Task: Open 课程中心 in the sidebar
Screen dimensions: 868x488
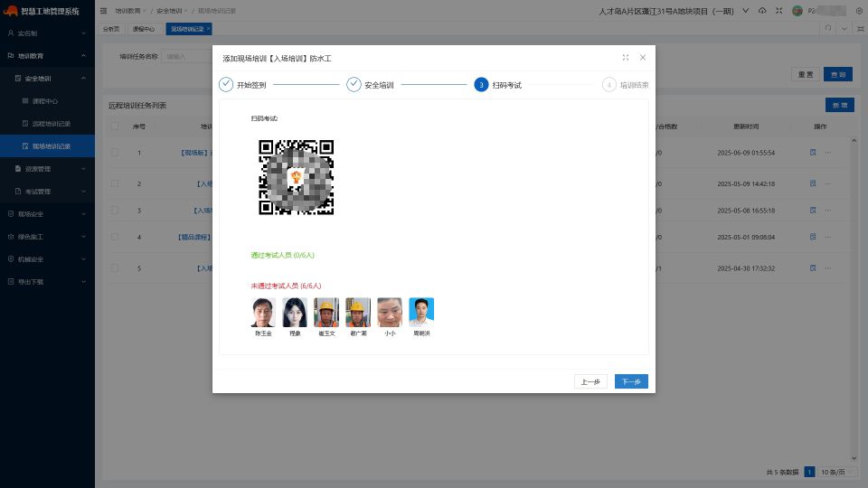Action: 47,101
